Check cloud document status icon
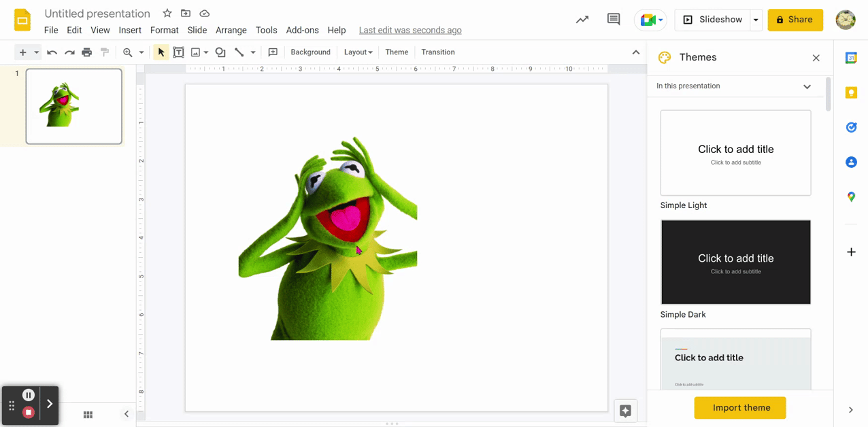The height and width of the screenshot is (427, 868). [204, 14]
